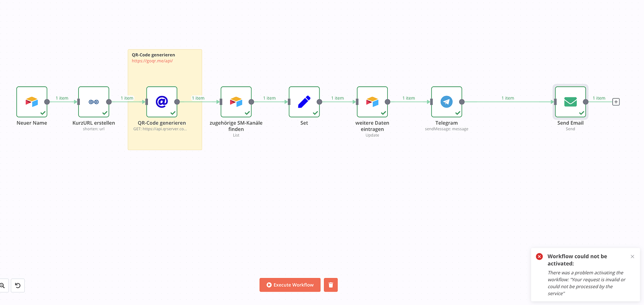
Task: Click the "sendMessage: message" subtitle
Action: point(447,129)
